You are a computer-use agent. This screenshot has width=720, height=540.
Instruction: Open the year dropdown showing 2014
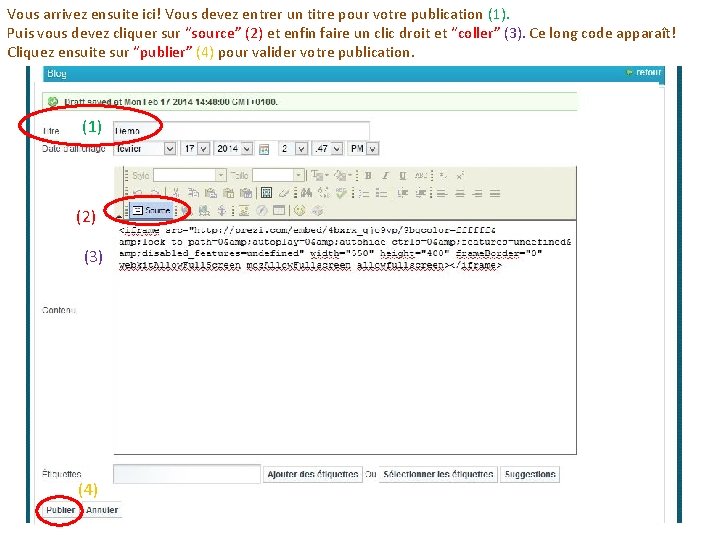click(x=233, y=149)
